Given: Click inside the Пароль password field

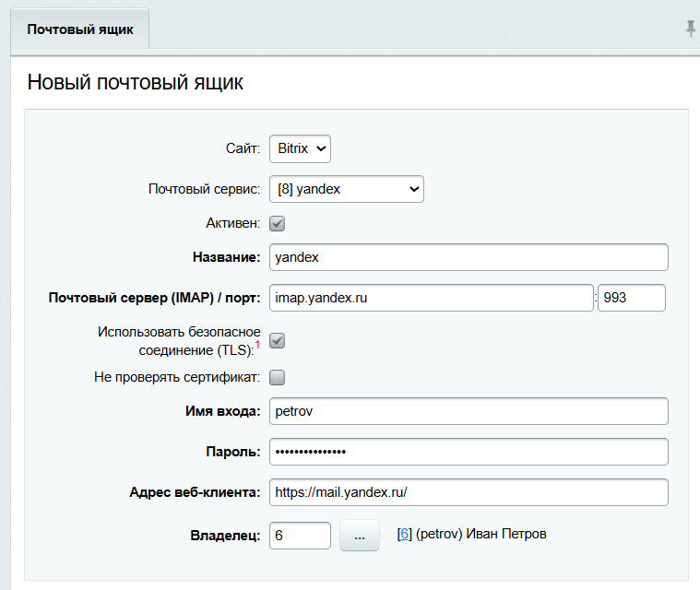Looking at the screenshot, I should pos(469,452).
